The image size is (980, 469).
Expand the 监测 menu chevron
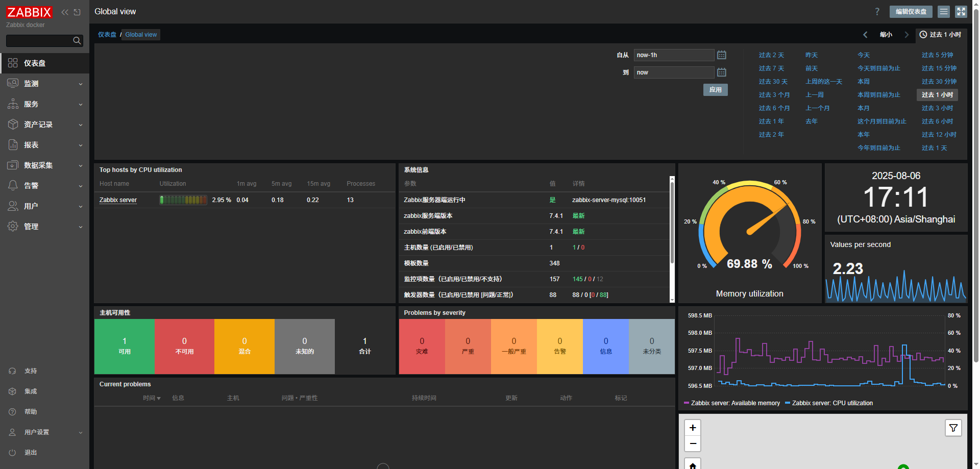tap(81, 84)
